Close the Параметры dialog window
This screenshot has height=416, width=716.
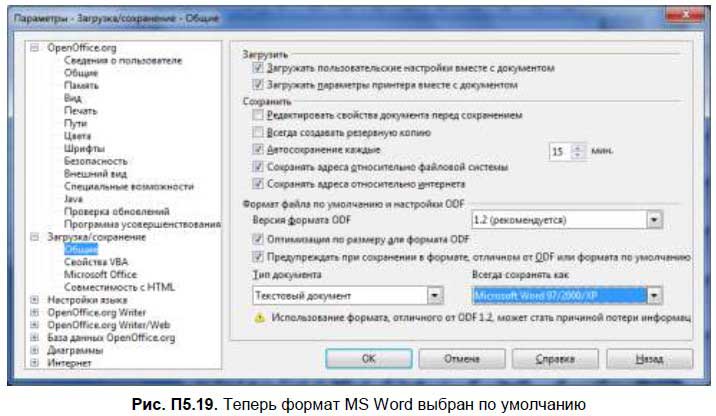(x=684, y=16)
